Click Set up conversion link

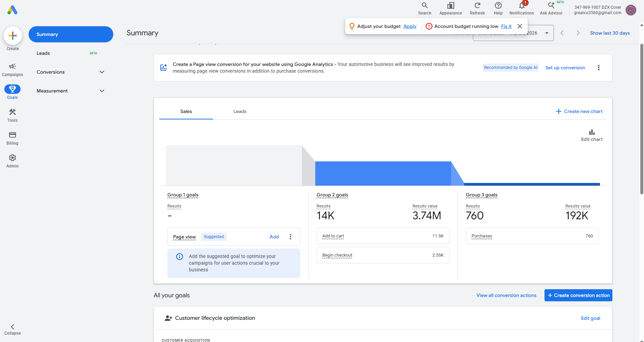(565, 68)
